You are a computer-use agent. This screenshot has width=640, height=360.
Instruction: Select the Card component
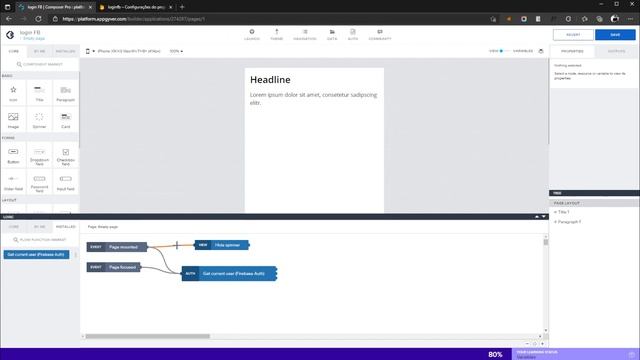(65, 120)
